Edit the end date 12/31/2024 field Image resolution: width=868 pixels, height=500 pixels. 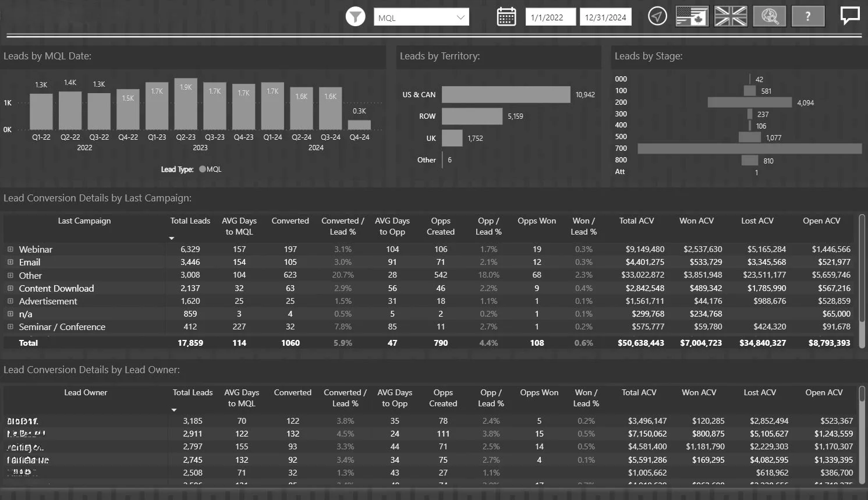point(605,17)
